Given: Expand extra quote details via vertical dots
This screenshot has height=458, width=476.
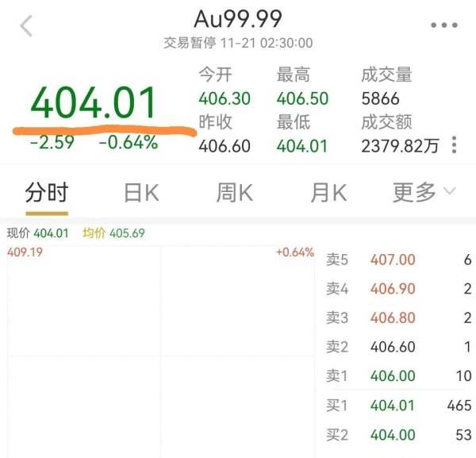Looking at the screenshot, I should tap(454, 145).
